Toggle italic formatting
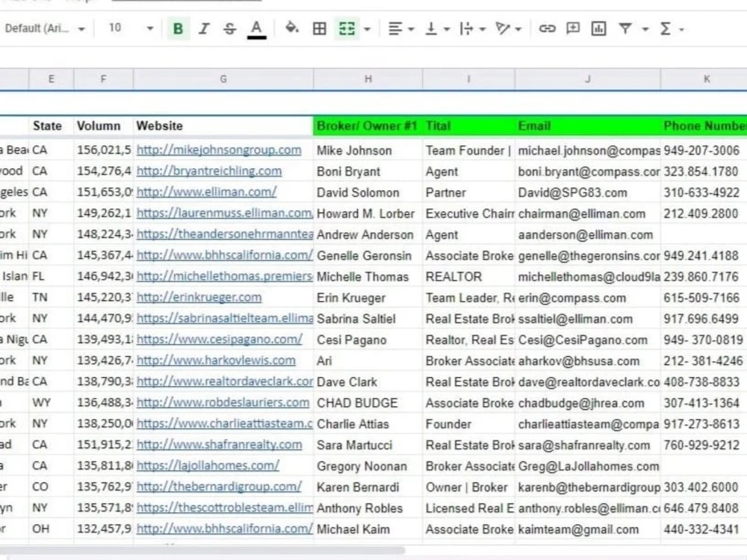 coord(203,28)
